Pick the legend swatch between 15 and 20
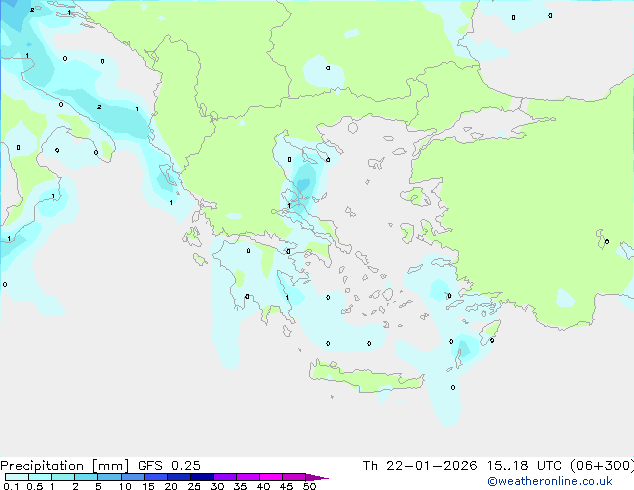The width and height of the screenshot is (634, 490). pyautogui.click(x=156, y=477)
